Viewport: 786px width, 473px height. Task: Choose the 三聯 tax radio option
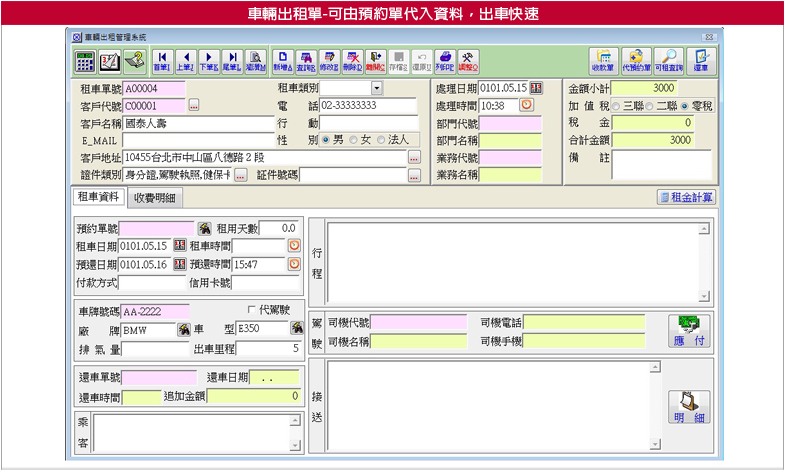tap(616, 106)
